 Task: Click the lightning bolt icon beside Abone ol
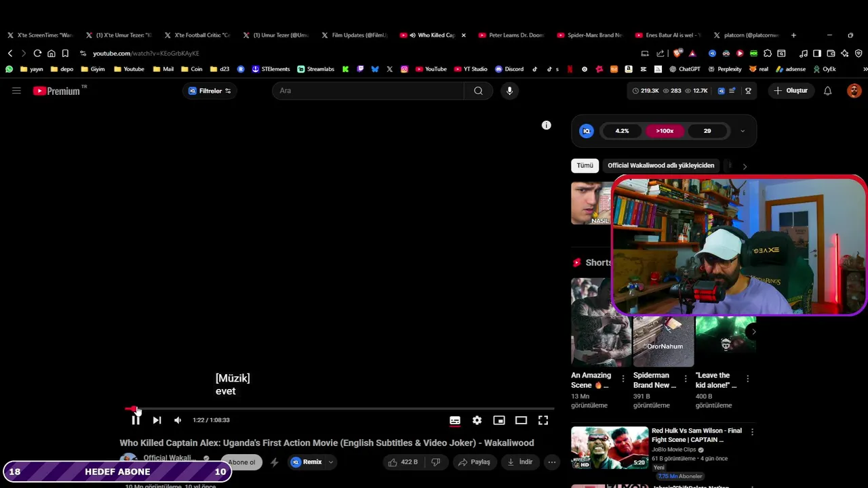(x=274, y=462)
